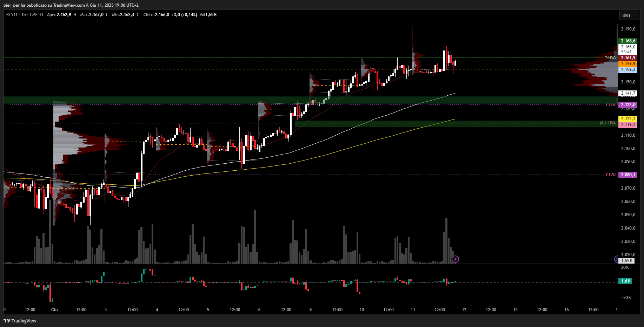Image resolution: width=644 pixels, height=327 pixels.
Task: Click the 1h timeframe in the legend
Action: (x=24, y=15)
